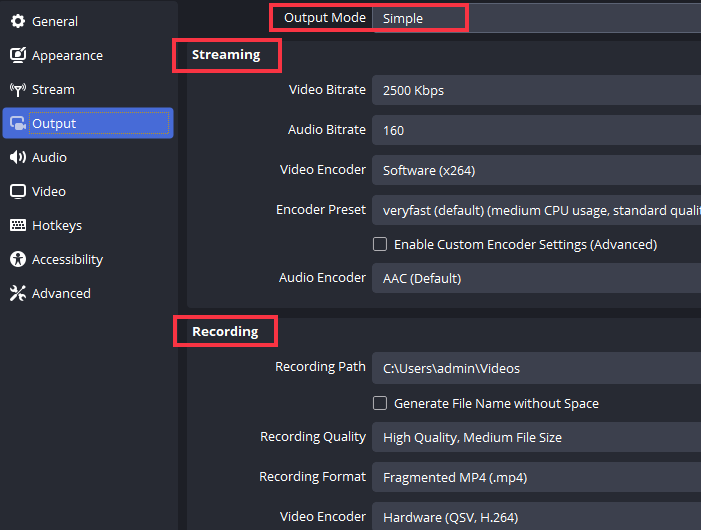
Task: Click the Audio speaker icon
Action: tap(17, 157)
